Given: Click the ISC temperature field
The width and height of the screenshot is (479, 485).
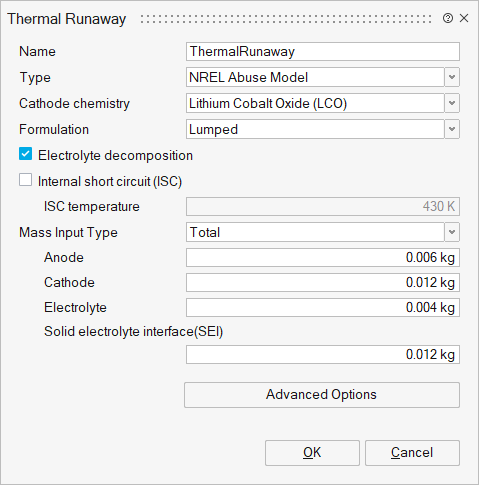Looking at the screenshot, I should (x=323, y=206).
